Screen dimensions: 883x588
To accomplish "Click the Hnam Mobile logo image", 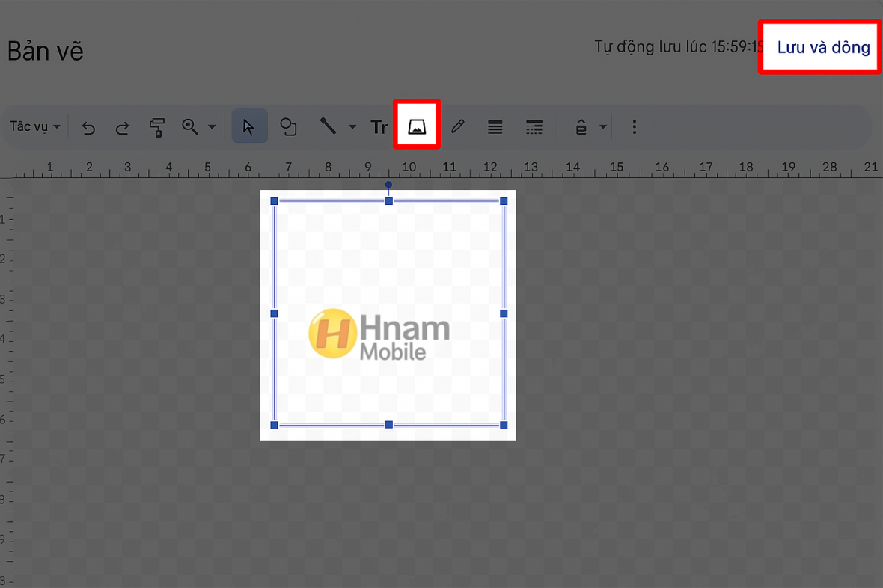I will point(379,334).
